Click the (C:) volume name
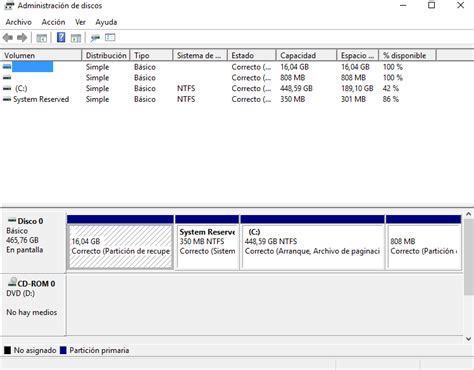 click(x=21, y=89)
